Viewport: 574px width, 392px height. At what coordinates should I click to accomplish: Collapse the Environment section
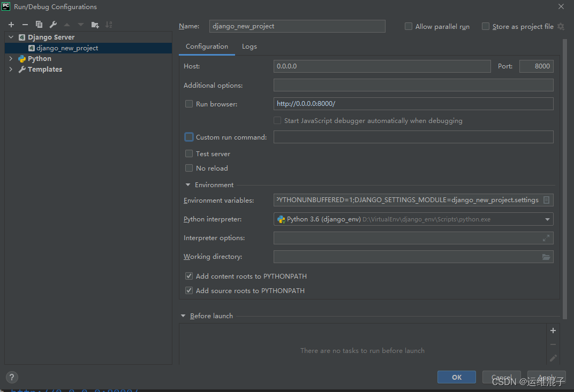click(188, 185)
